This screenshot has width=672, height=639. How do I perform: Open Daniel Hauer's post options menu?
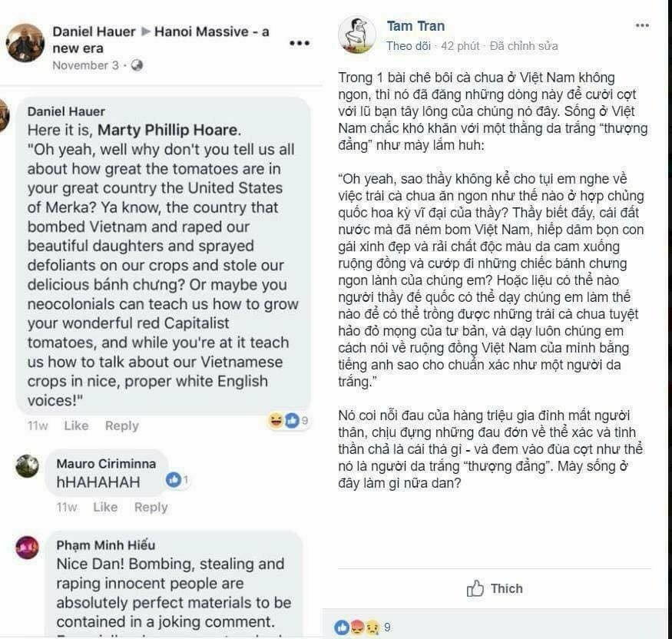[x=299, y=42]
